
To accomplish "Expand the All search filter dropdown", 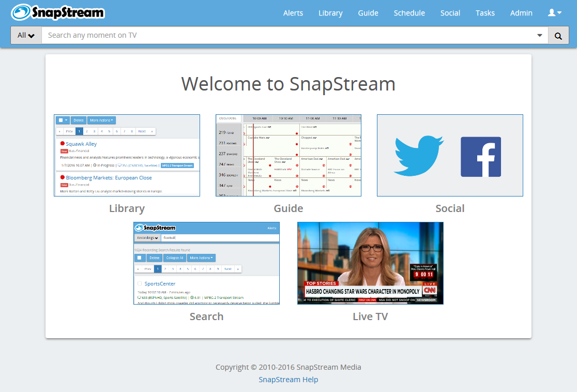I will click(x=26, y=36).
